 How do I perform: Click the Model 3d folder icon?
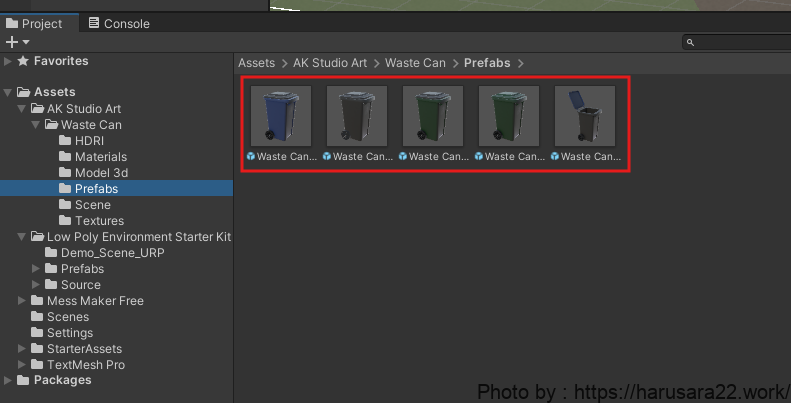point(66,173)
